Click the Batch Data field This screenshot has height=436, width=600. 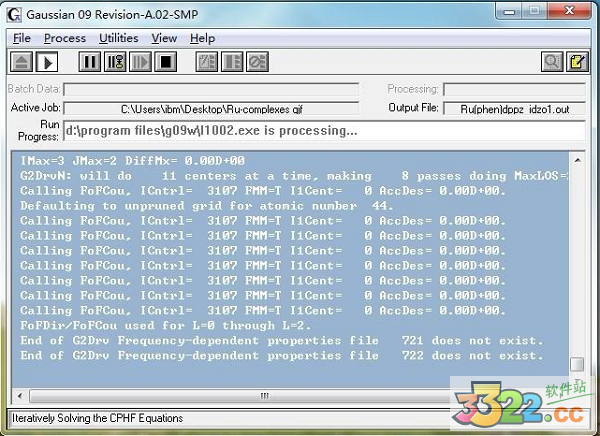(x=211, y=90)
